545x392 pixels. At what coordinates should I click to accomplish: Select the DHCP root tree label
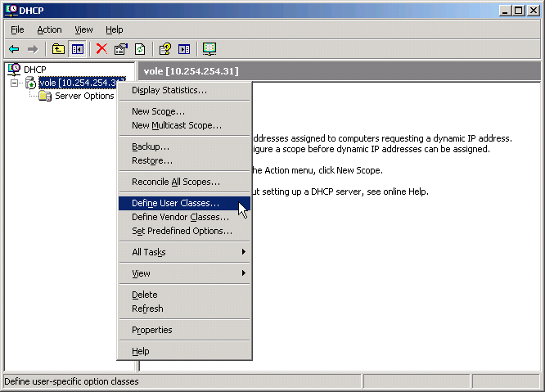[34, 70]
